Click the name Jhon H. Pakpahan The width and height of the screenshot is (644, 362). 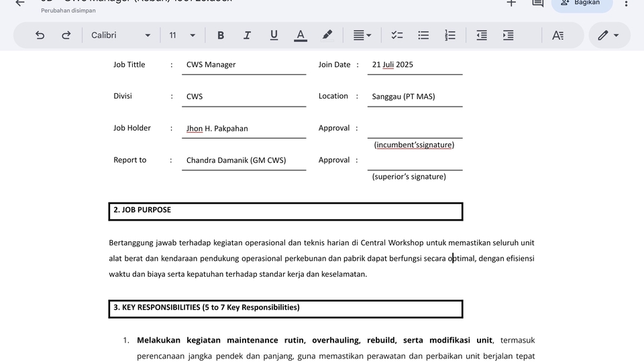pyautogui.click(x=217, y=129)
